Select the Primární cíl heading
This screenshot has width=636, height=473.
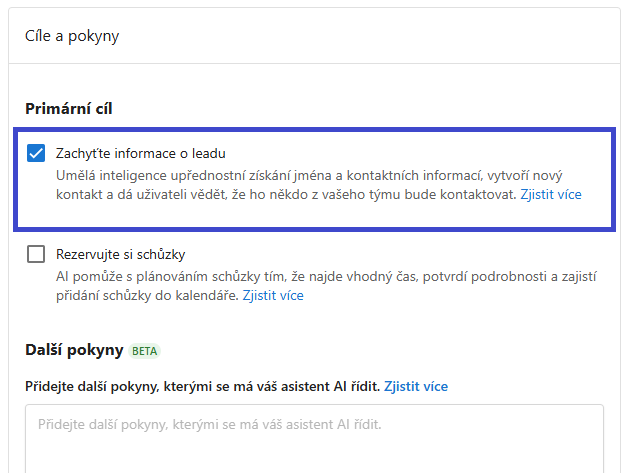click(x=69, y=109)
